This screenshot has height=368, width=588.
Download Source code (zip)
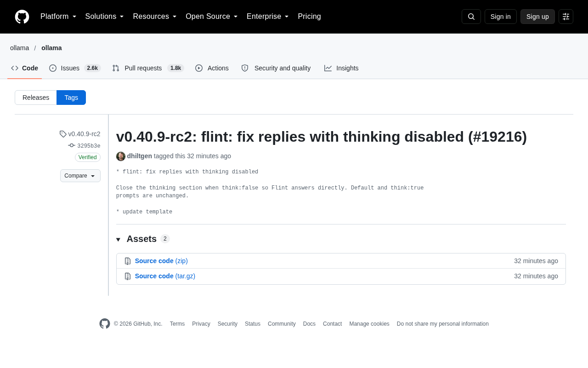pos(161,261)
